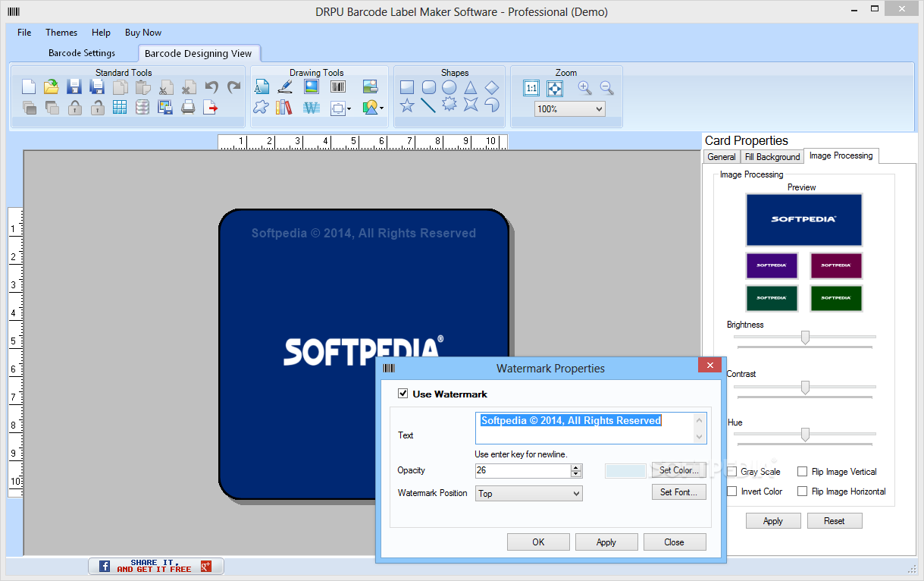
Task: Draw a rectangle shape
Action: point(407,87)
